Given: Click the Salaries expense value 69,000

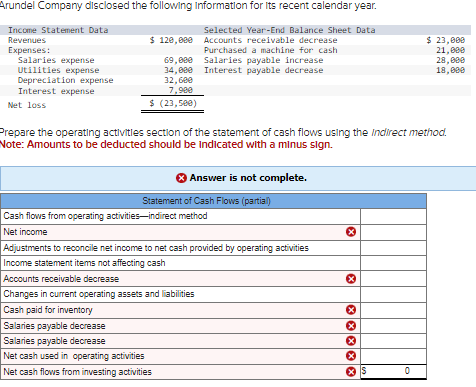Looking at the screenshot, I should 178,60.
